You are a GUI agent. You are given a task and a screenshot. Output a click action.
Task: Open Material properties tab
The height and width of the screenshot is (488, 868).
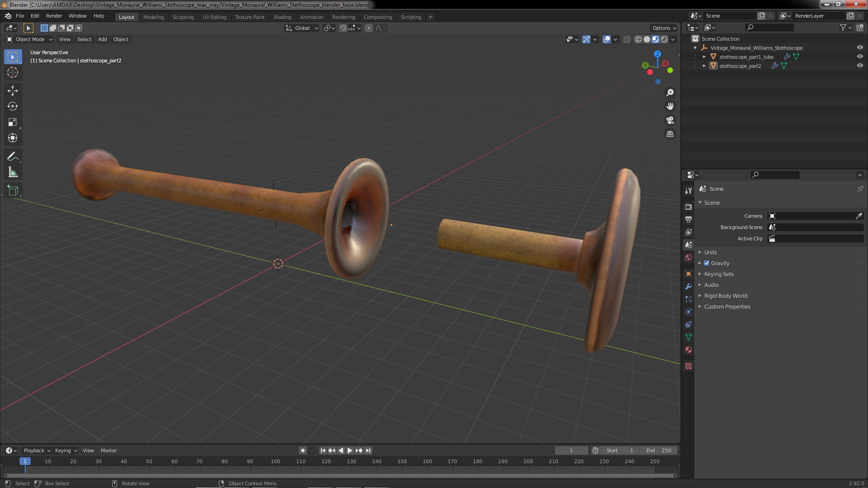tap(689, 350)
